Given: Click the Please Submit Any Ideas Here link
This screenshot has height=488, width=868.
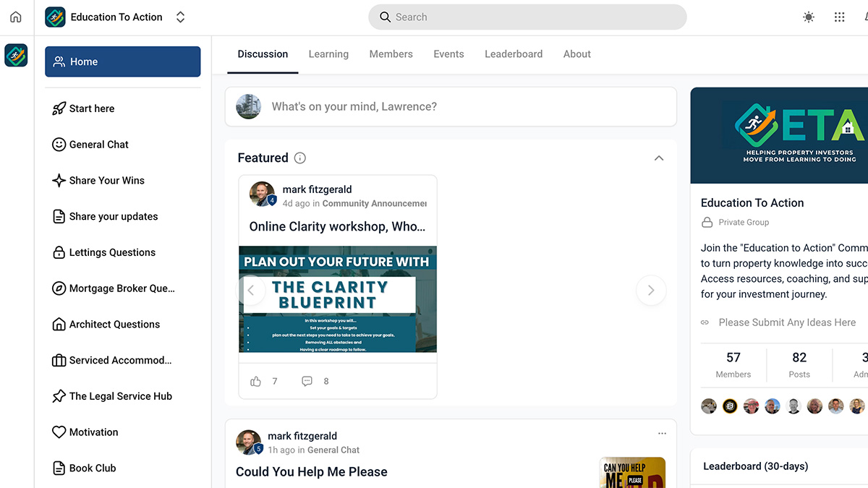Looking at the screenshot, I should point(787,322).
